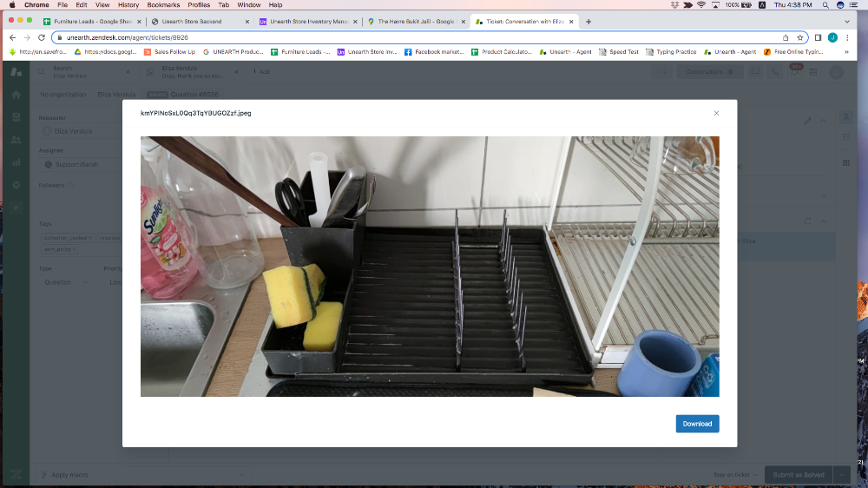
Task: Open Zendesk user profile avatar
Action: point(837,72)
